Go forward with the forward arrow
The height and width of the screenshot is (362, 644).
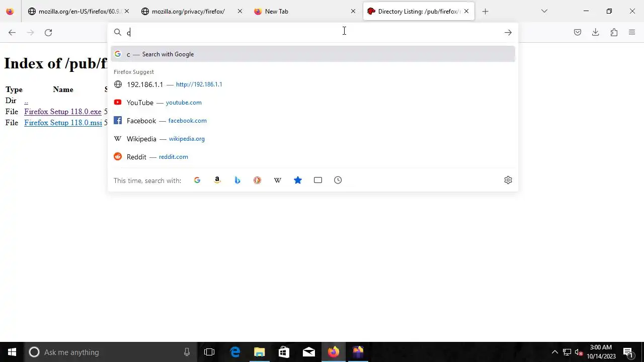(x=30, y=32)
